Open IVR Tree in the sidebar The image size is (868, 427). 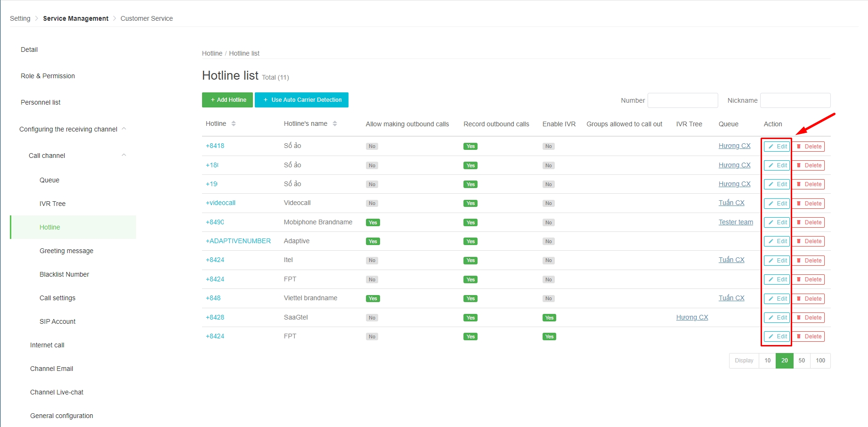coord(52,204)
